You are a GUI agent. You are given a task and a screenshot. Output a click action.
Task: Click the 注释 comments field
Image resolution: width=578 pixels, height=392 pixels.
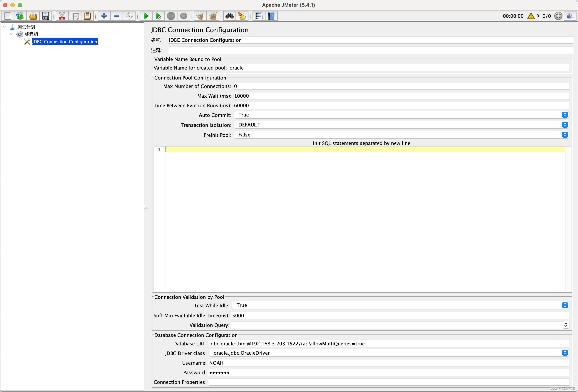point(371,50)
